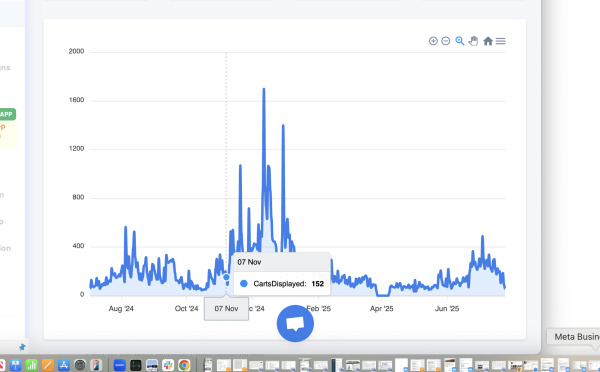Open the chart hamburger export menu
Viewport: 600px width, 372px height.
coord(501,41)
